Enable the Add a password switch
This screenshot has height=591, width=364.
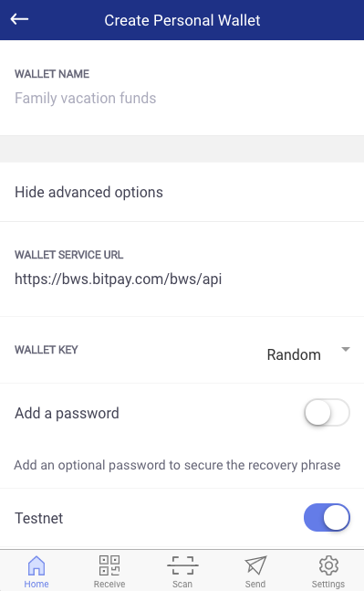[x=327, y=413]
